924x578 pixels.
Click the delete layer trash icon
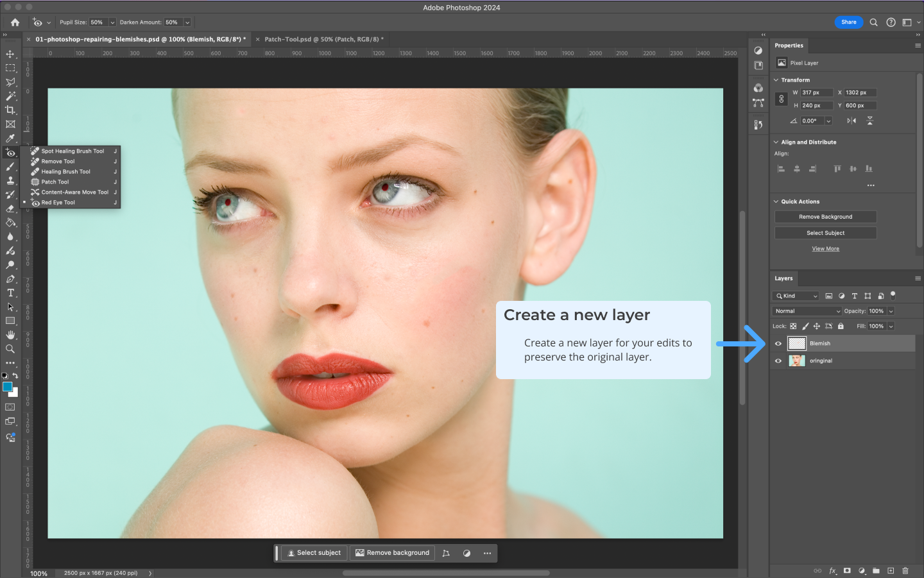905,570
